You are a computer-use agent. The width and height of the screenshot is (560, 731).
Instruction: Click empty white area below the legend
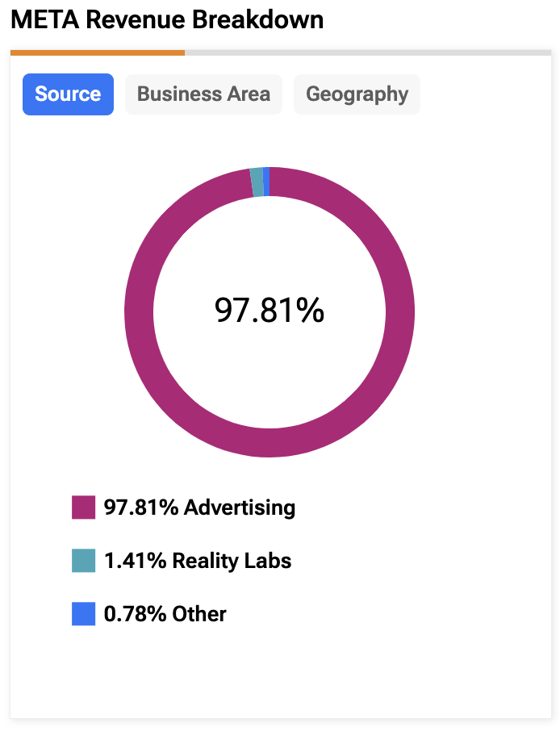tap(280, 676)
